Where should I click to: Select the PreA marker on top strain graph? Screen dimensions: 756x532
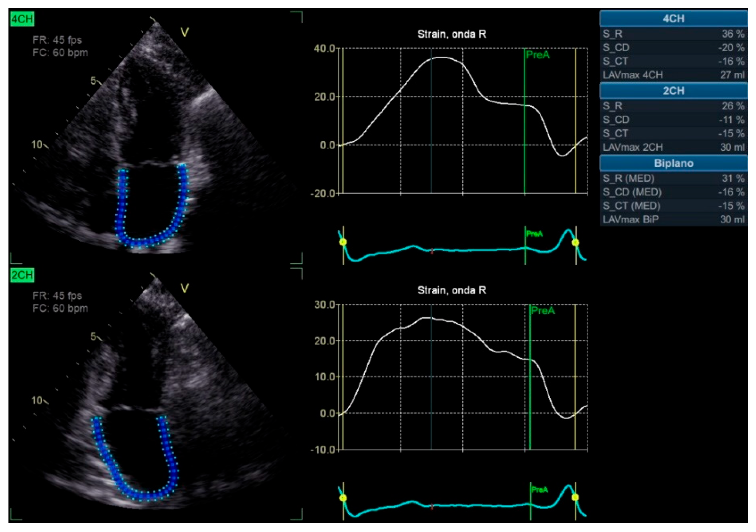[537, 55]
